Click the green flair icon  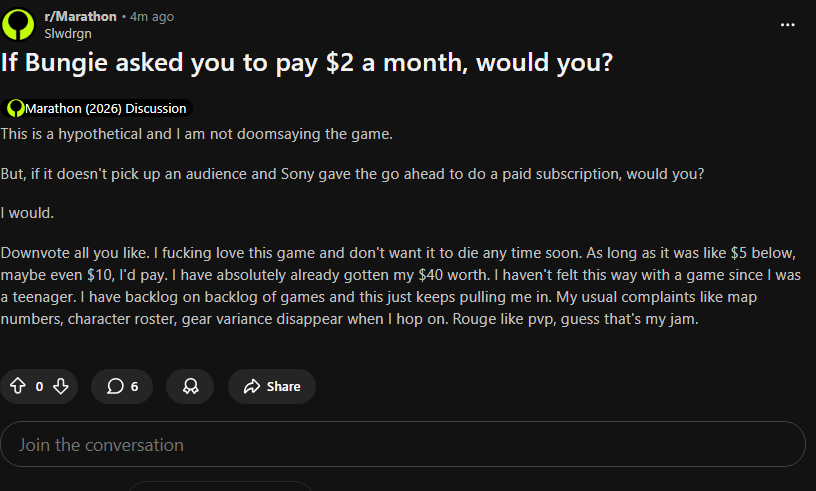(x=15, y=108)
